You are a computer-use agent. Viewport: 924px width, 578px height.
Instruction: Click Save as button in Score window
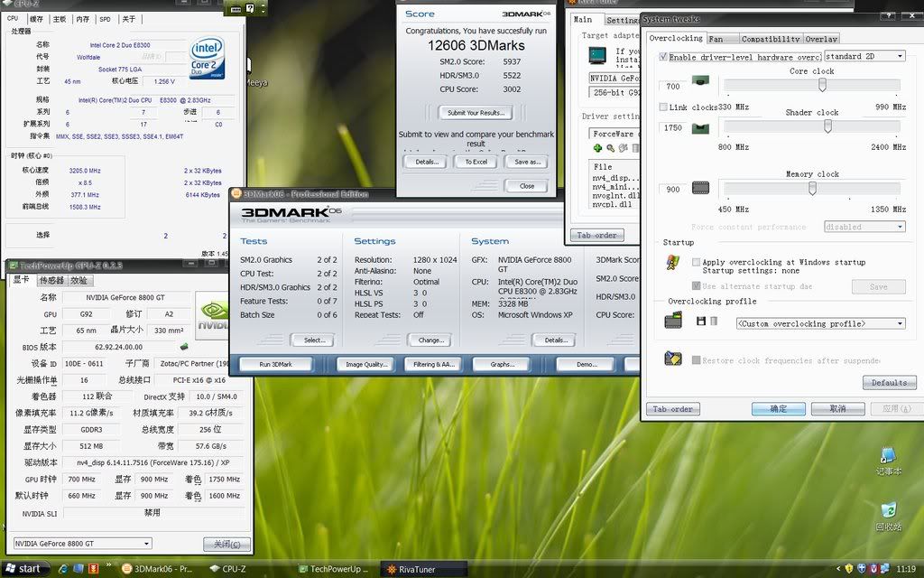pos(527,162)
